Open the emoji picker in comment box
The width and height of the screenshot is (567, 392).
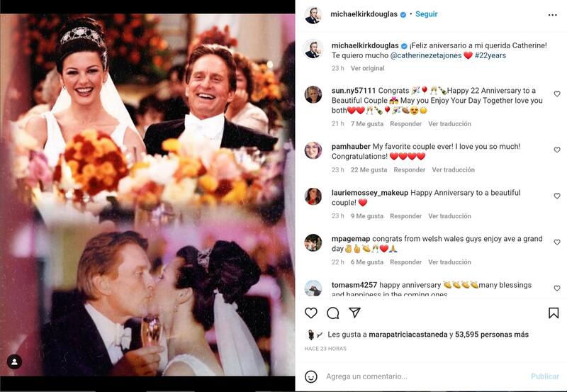310,376
